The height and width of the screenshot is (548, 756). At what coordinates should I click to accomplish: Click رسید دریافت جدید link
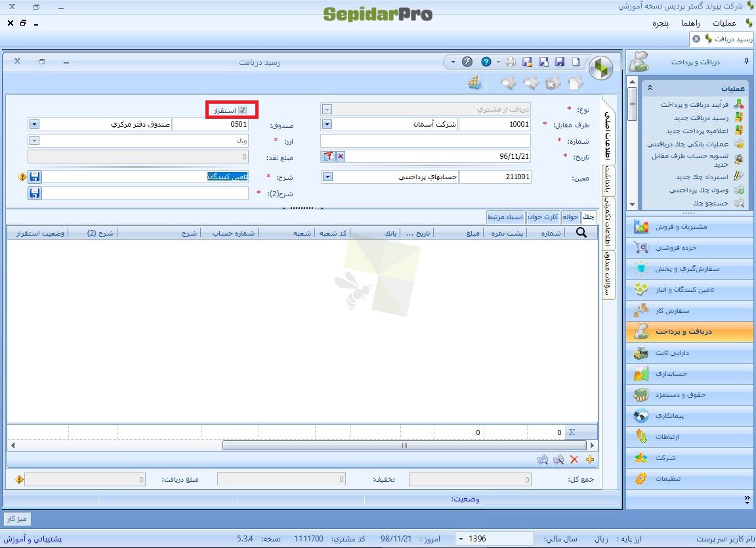tap(701, 117)
